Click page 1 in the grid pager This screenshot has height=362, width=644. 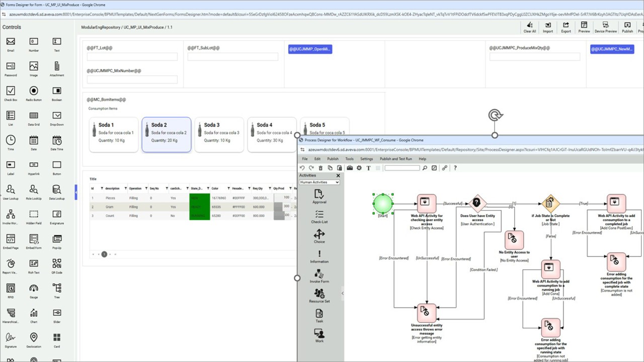click(104, 254)
